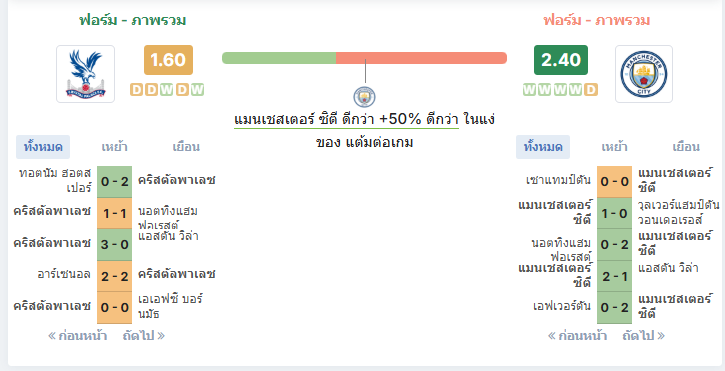Click green segment of the comparison bar
Image resolution: width=725 pixels, height=371 pixels.
(279, 58)
